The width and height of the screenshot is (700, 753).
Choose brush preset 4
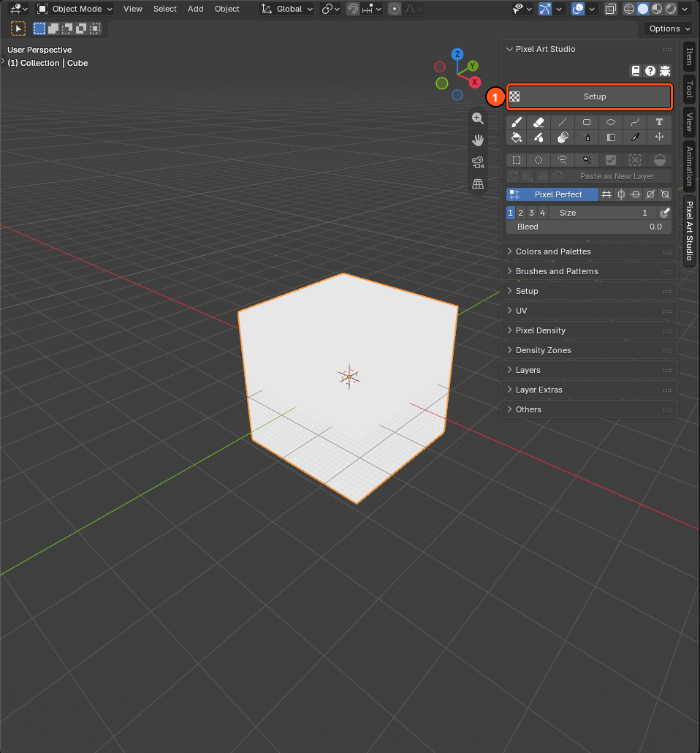[542, 213]
